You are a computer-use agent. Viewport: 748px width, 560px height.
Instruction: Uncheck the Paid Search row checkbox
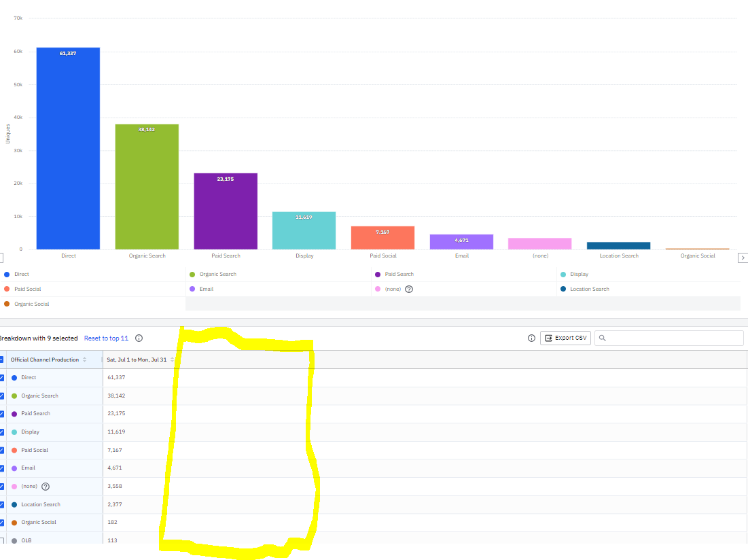coord(2,414)
